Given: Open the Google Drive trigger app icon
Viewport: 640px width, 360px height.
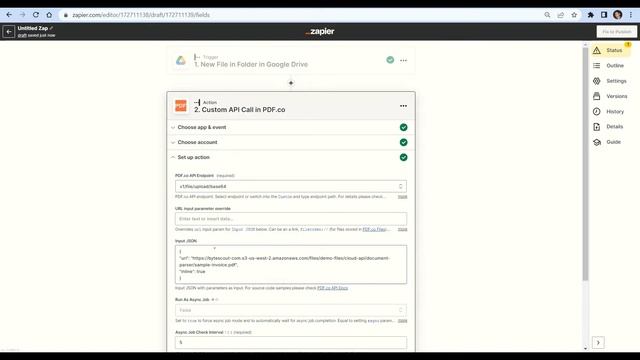Looking at the screenshot, I should [181, 60].
